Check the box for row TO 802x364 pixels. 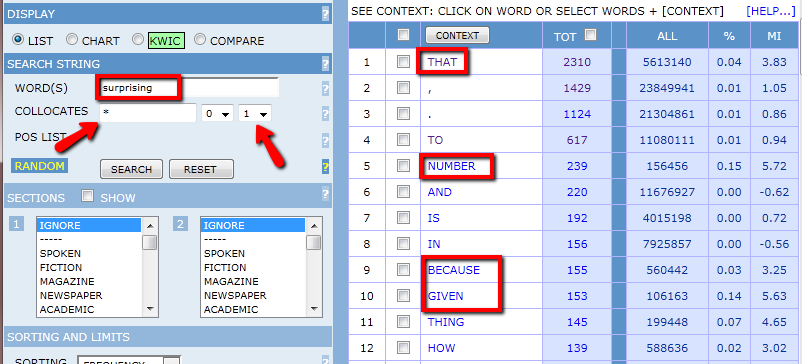tap(404, 140)
